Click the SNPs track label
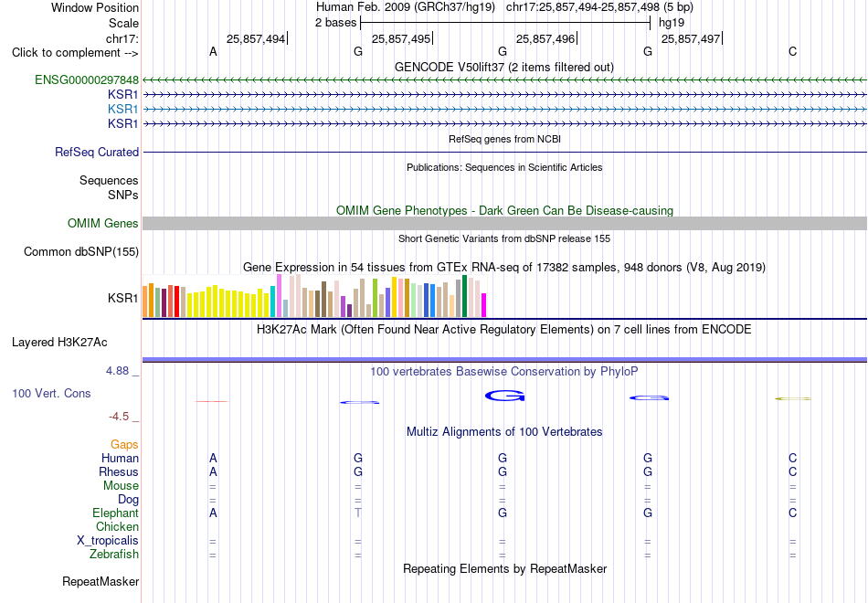 (123, 195)
